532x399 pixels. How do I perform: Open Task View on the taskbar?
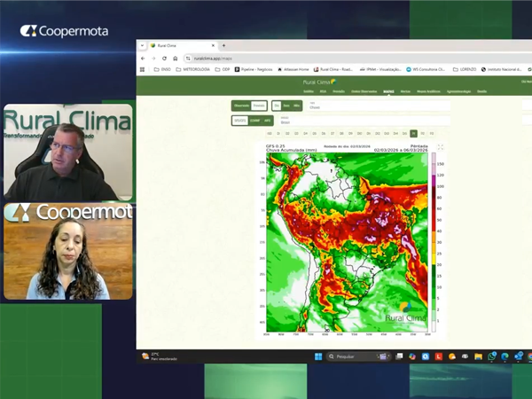[x=399, y=356]
